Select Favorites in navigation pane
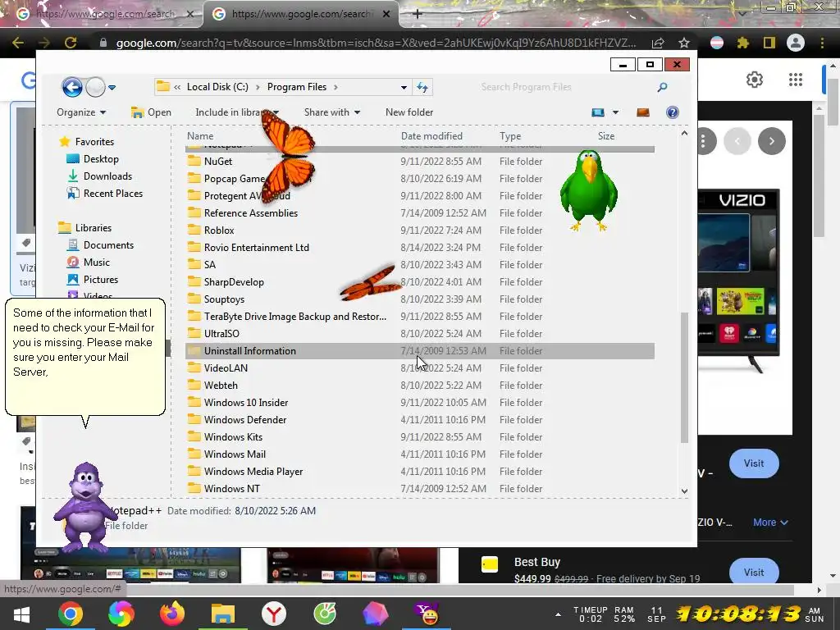840x630 pixels. coord(86,142)
